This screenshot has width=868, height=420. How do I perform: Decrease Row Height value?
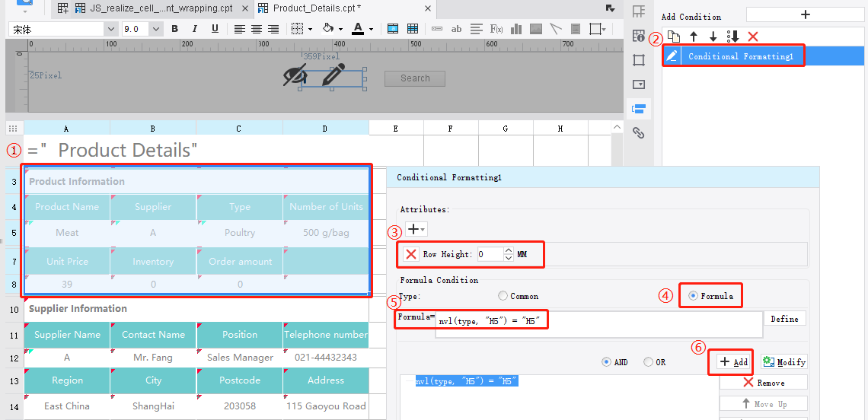[509, 259]
